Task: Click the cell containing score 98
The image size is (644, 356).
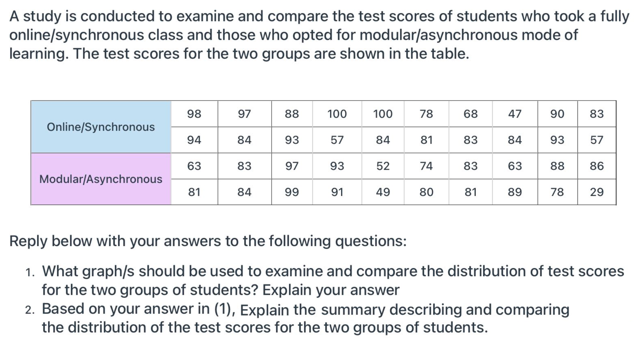Action: pyautogui.click(x=194, y=114)
